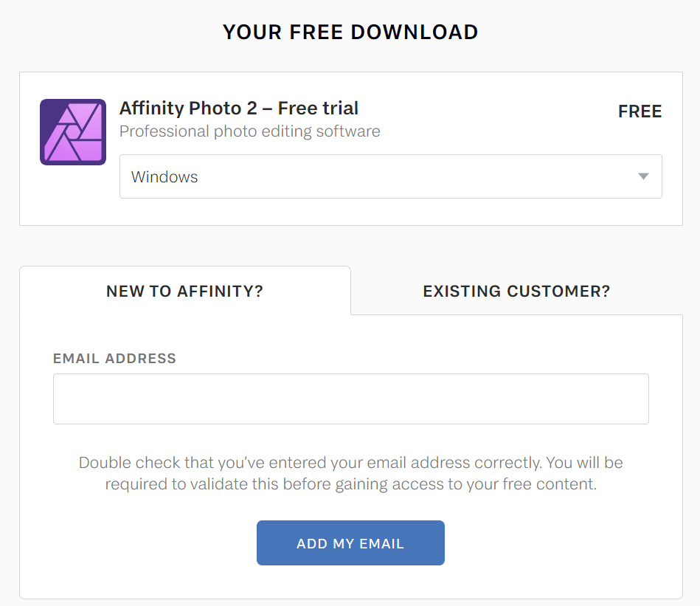The width and height of the screenshot is (700, 606).
Task: Click the Affinity Photo 2 app icon
Action: (x=73, y=132)
